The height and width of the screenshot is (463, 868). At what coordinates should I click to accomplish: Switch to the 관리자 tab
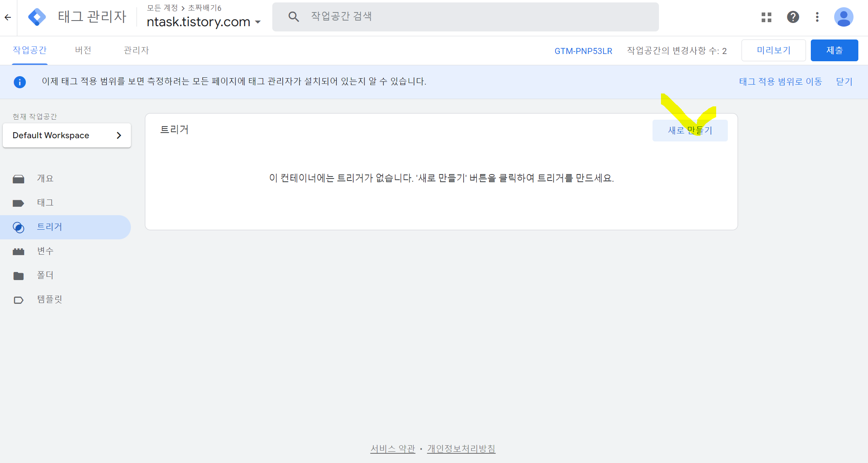tap(136, 50)
